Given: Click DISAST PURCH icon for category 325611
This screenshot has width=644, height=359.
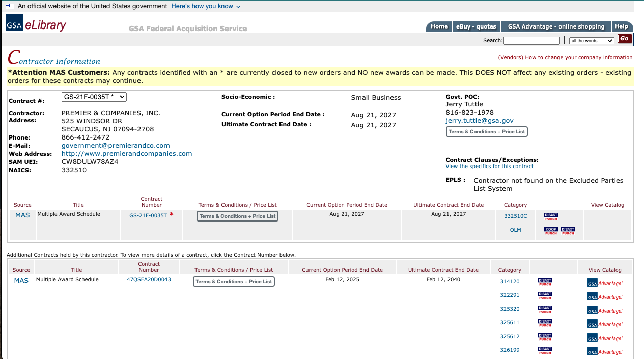Looking at the screenshot, I should click(x=545, y=323).
